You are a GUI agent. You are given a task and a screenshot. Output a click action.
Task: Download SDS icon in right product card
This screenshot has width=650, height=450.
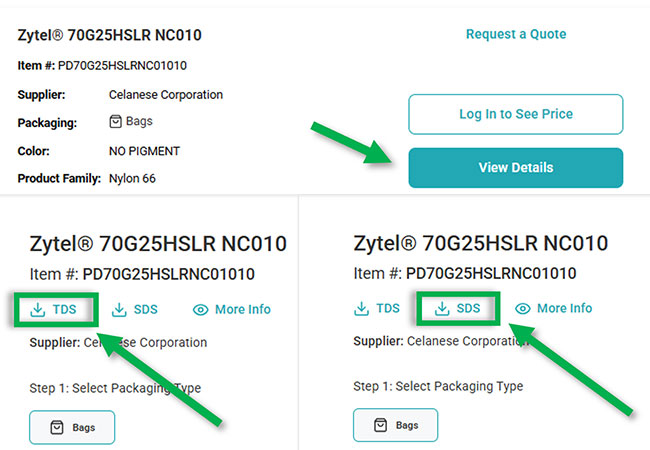coord(442,309)
